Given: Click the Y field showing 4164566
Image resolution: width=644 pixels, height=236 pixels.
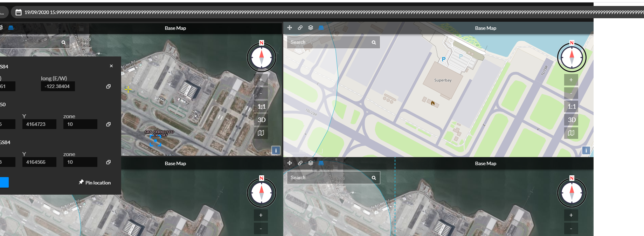Looking at the screenshot, I should [x=39, y=162].
